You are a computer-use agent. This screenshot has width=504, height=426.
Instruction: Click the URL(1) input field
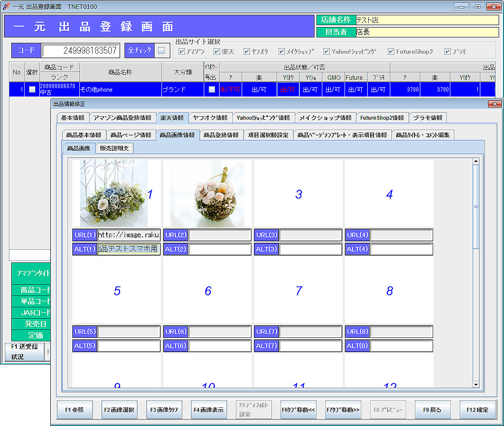pyautogui.click(x=129, y=235)
